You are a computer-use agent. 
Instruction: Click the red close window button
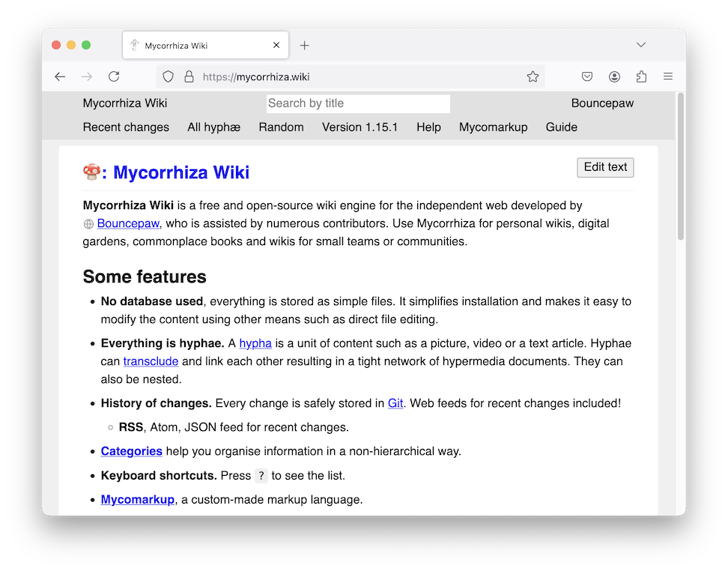56,45
